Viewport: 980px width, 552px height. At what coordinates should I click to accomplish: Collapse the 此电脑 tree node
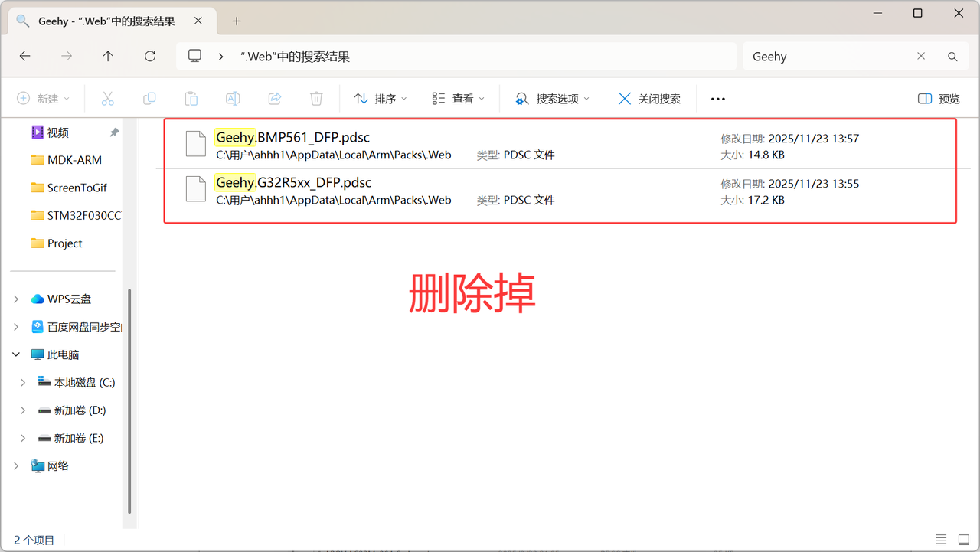(x=16, y=355)
